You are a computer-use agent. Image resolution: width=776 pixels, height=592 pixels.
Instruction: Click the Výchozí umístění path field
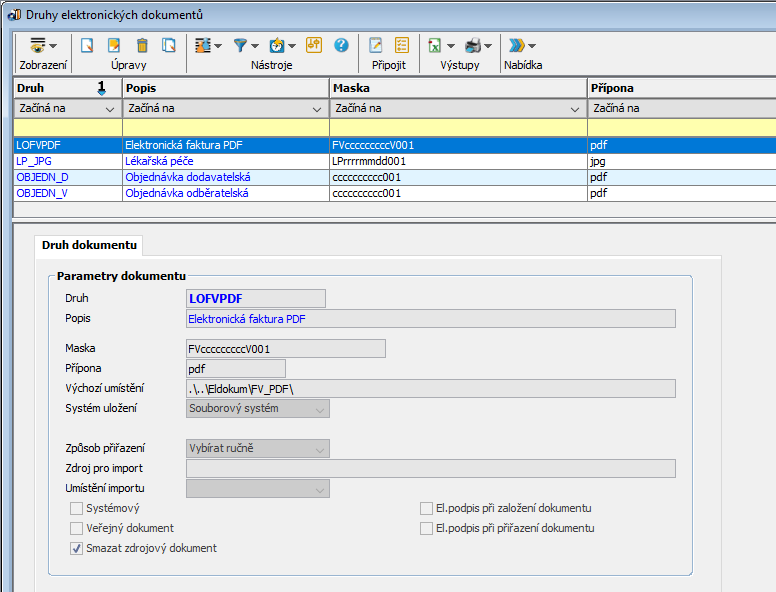pyautogui.click(x=430, y=388)
